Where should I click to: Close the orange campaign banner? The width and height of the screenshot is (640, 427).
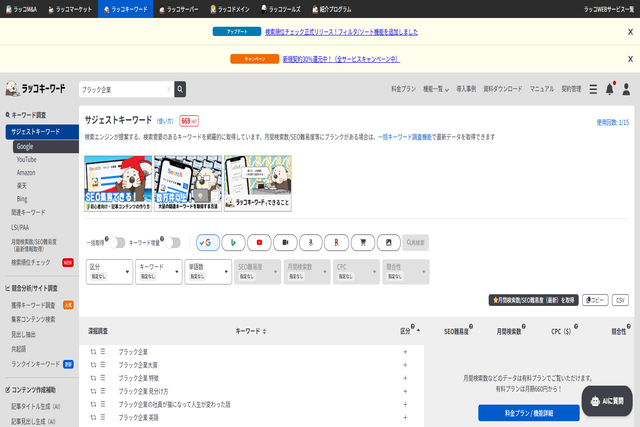[630, 59]
